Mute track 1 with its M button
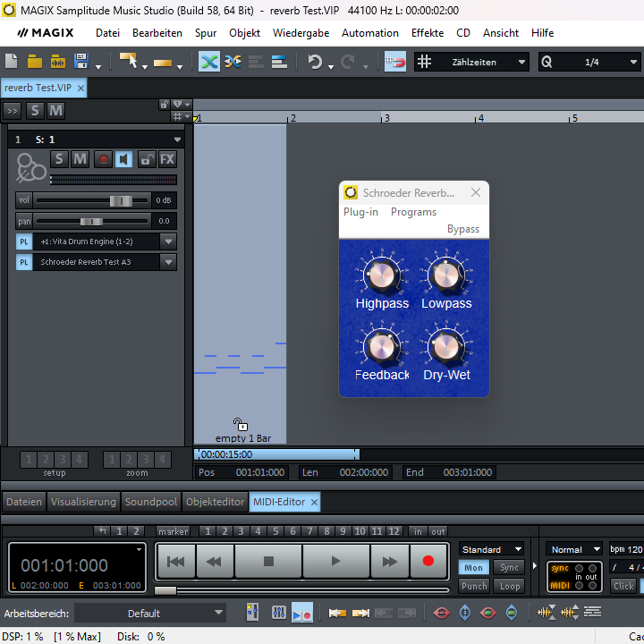Image resolution: width=644 pixels, height=644 pixels. pyautogui.click(x=80, y=159)
